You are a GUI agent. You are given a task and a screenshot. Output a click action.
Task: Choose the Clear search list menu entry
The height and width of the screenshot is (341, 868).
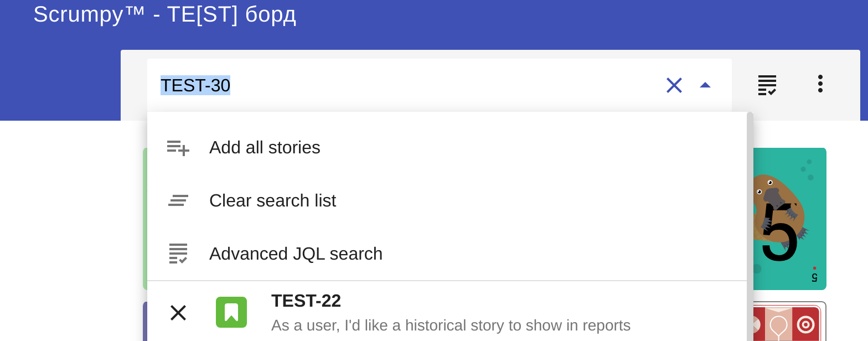pos(272,200)
